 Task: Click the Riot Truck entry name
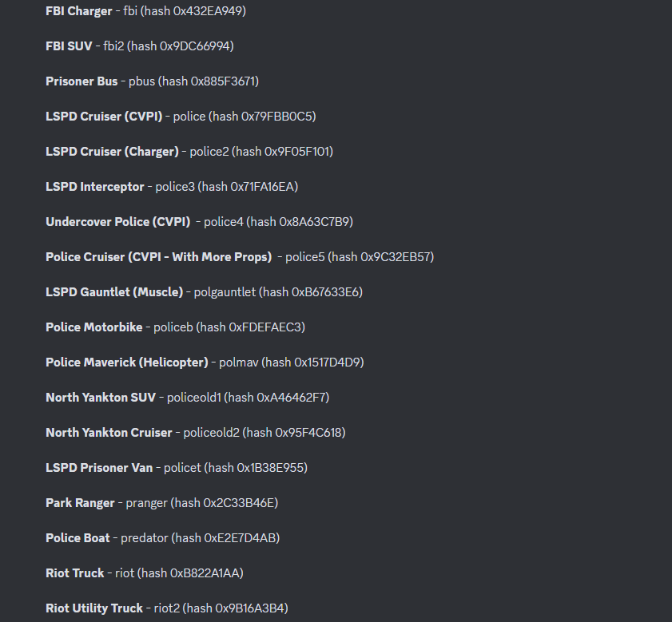75,573
